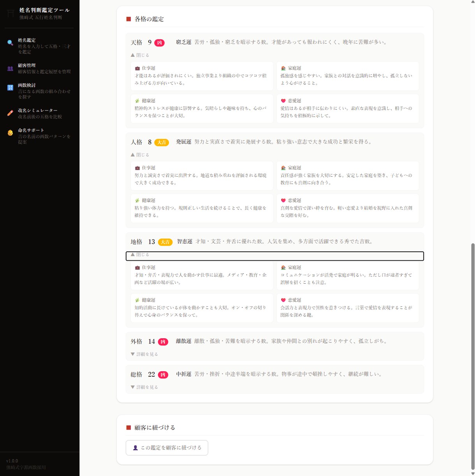The image size is (475, 476).
Task: Click the 大吉 badge in the 地格 row
Action: point(165,242)
